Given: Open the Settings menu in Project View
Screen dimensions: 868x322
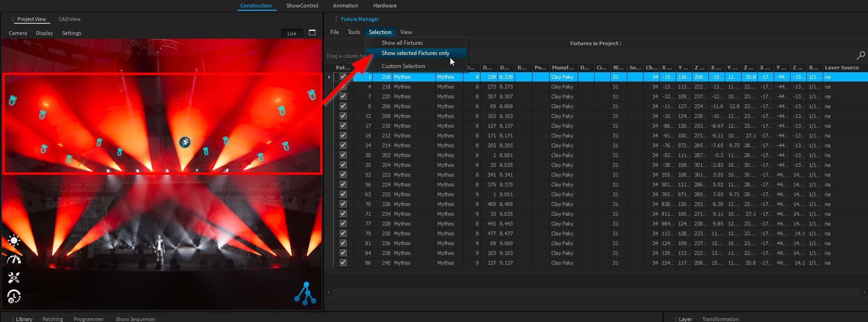Looking at the screenshot, I should tap(71, 33).
